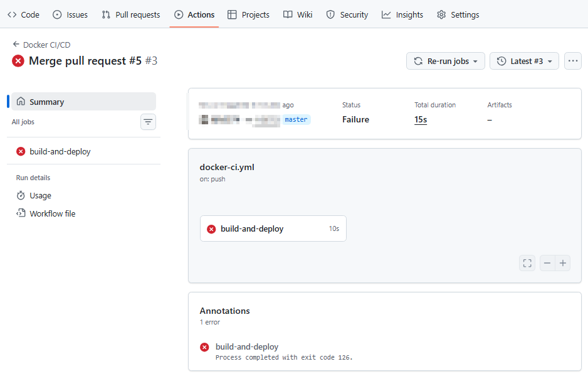The image size is (588, 381).
Task: Click the 'Process completed with exit code 126.' text
Action: coord(284,357)
